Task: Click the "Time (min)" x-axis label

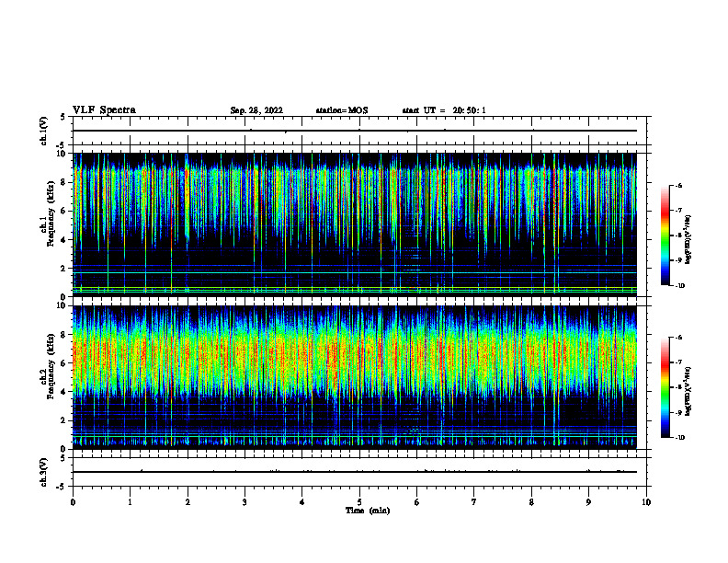Action: 368,511
